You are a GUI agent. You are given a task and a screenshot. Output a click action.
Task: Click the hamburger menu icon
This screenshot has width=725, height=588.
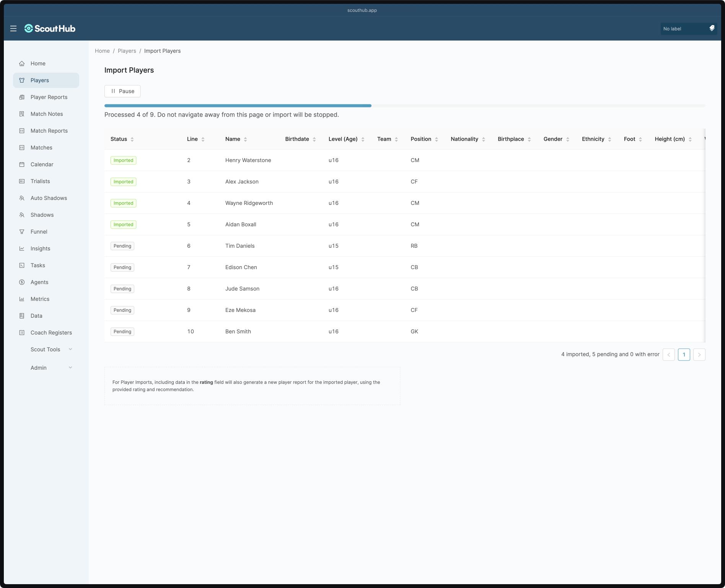[x=13, y=29]
